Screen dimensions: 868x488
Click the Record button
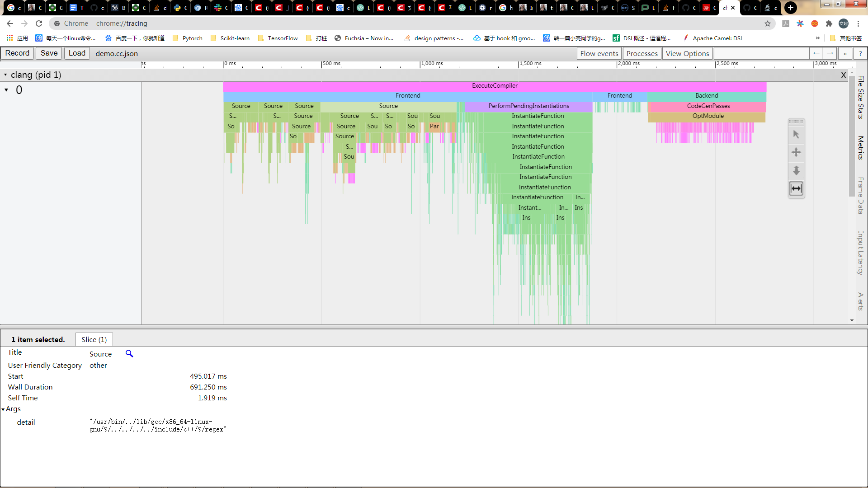17,53
